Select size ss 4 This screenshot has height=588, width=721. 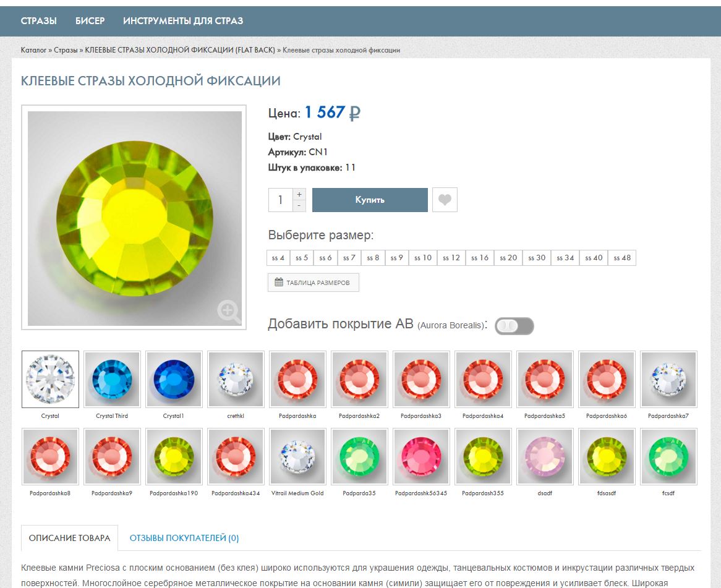[x=278, y=258]
